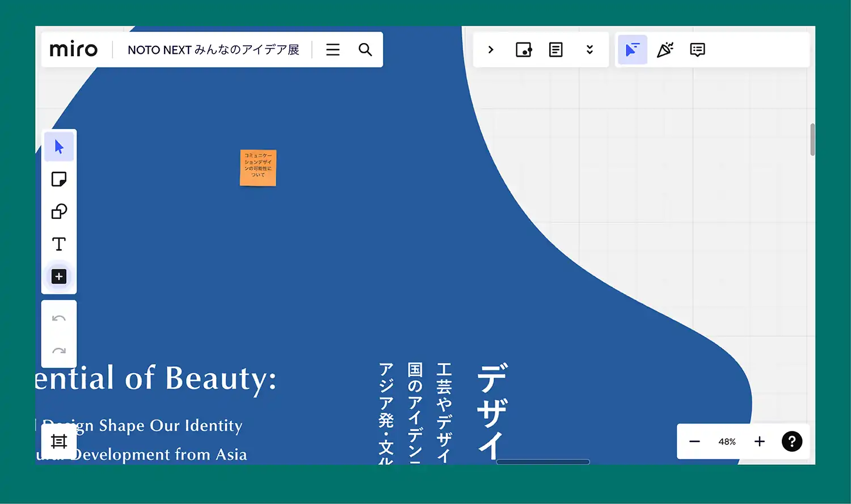Open the main hamburger menu
The image size is (851, 504).
333,50
